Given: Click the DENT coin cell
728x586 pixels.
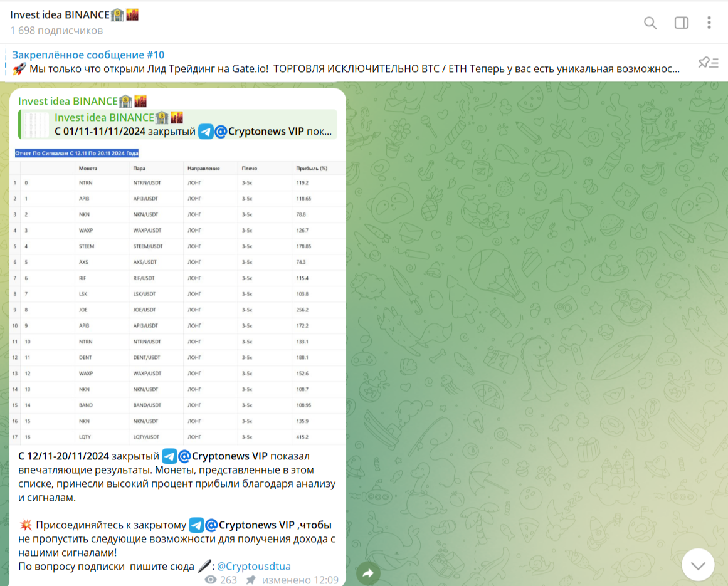Looking at the screenshot, I should click(85, 358).
